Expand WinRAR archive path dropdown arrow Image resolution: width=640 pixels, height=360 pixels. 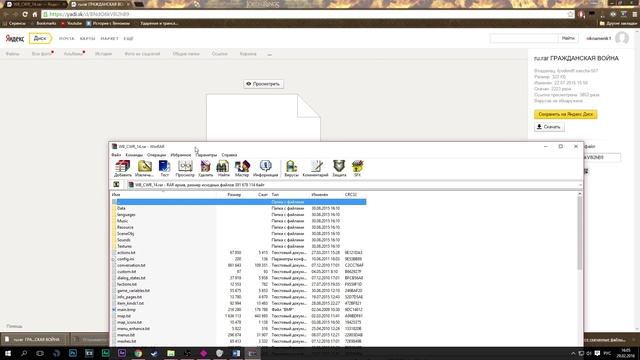click(x=580, y=185)
